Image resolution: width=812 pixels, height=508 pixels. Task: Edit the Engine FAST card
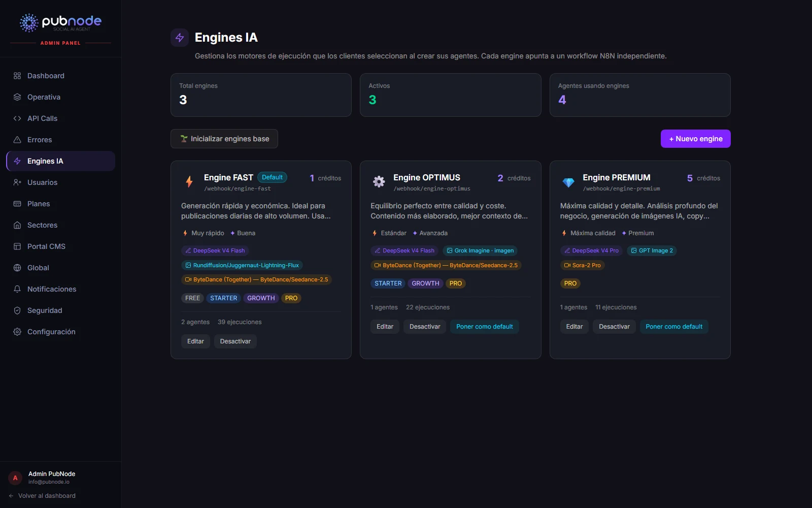click(195, 341)
